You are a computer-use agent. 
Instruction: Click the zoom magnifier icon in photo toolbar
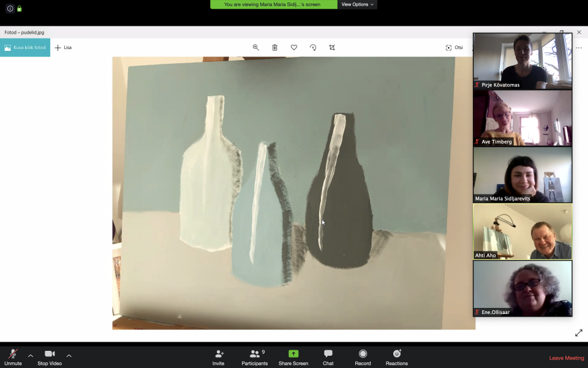point(256,47)
